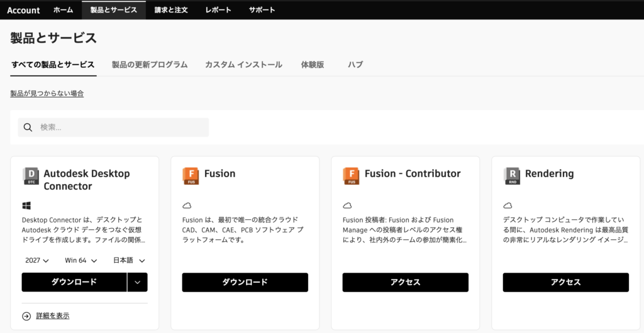Click the Autodesk Rendering description text

point(565,230)
